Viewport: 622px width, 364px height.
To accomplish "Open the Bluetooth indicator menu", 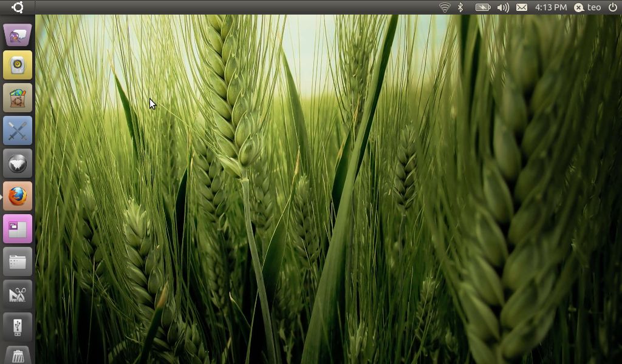I will click(x=460, y=7).
